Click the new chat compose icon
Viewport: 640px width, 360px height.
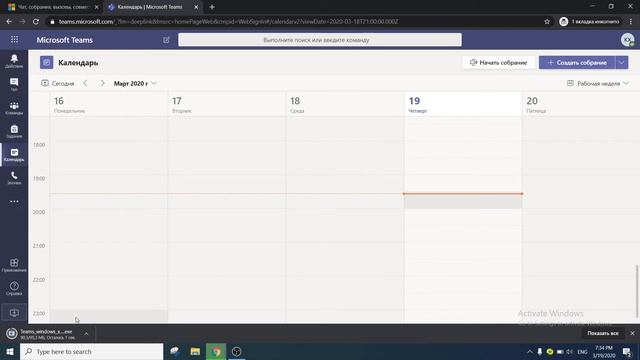[x=166, y=40]
